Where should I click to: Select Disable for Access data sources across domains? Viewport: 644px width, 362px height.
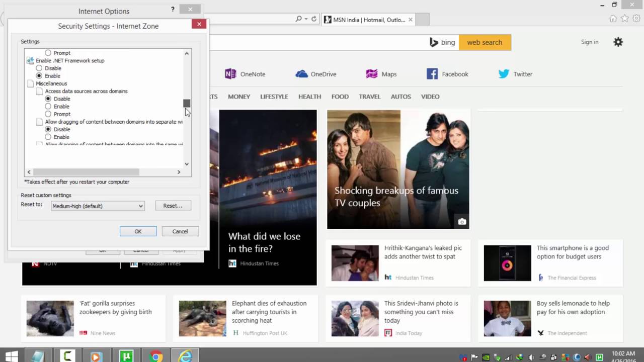[x=48, y=99]
